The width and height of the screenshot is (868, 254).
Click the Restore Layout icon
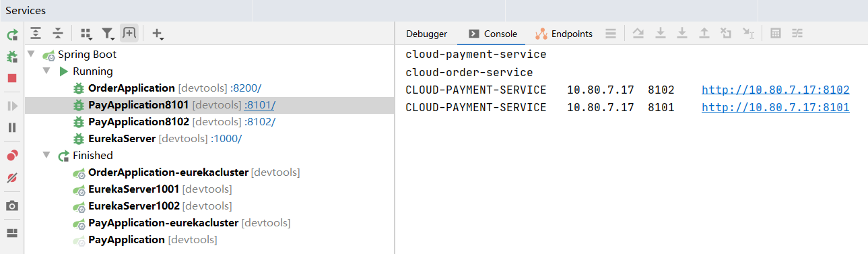tap(12, 233)
